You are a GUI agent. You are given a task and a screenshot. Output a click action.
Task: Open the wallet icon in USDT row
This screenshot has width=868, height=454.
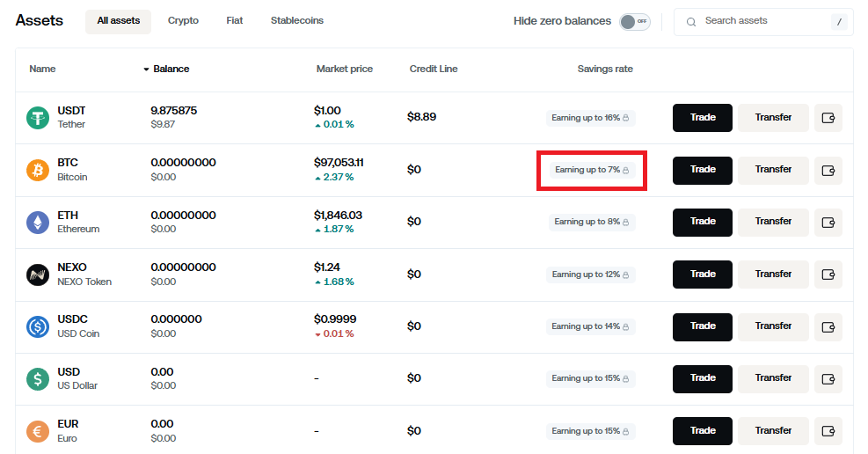click(828, 118)
